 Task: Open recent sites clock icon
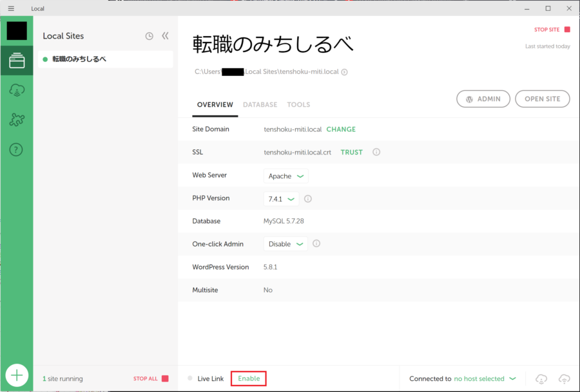coord(149,36)
